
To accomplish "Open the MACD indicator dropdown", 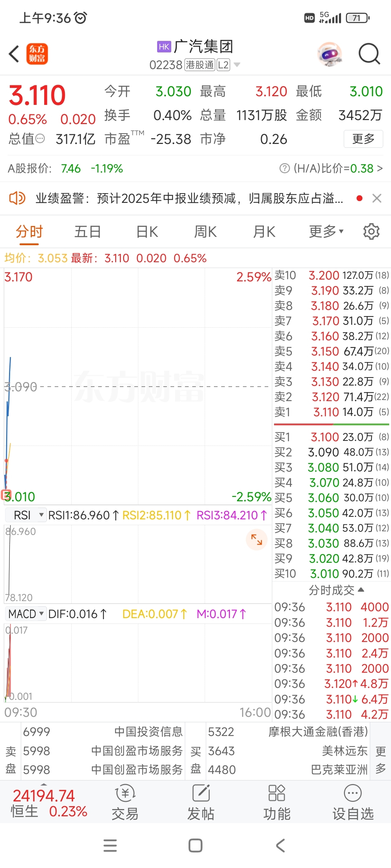I will [26, 614].
